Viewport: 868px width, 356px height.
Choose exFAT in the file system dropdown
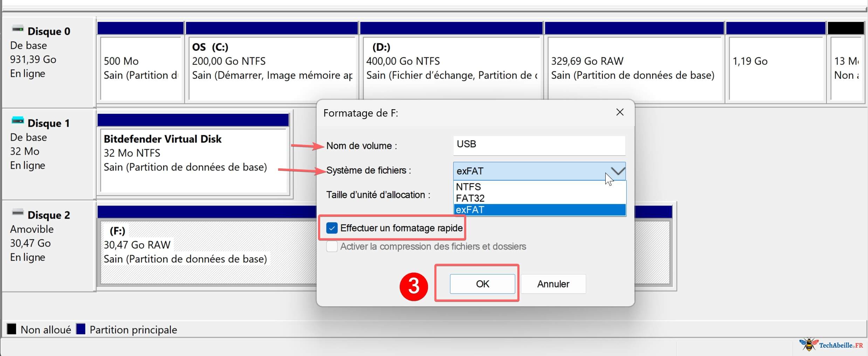click(x=470, y=210)
